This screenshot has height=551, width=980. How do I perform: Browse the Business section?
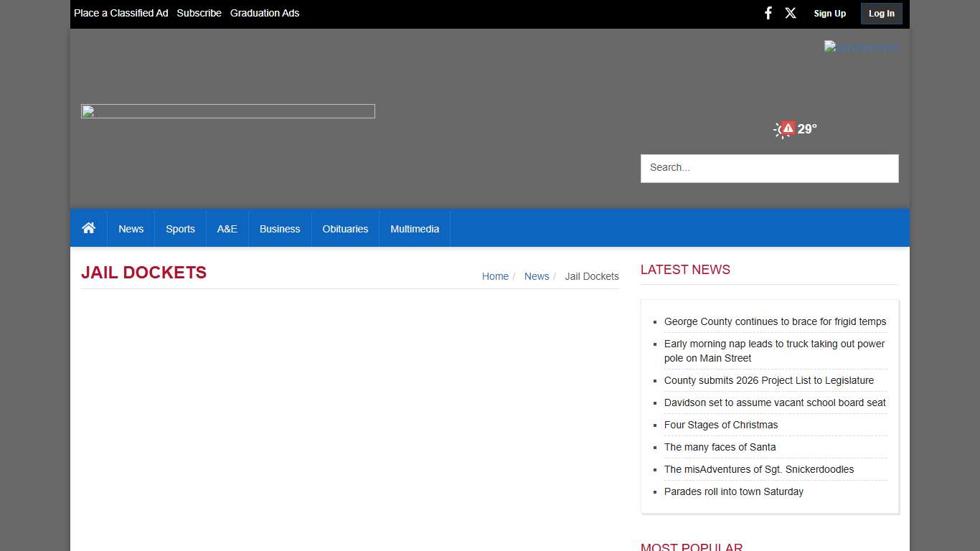(x=280, y=228)
